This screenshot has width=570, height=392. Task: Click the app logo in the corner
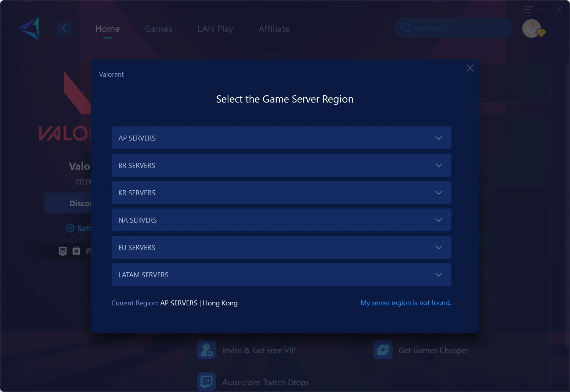point(29,28)
